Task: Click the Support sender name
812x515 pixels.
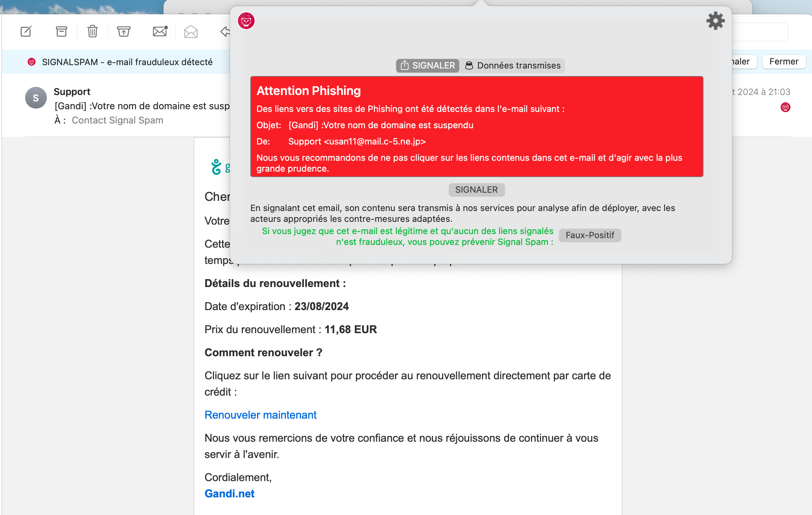Action: tap(72, 92)
